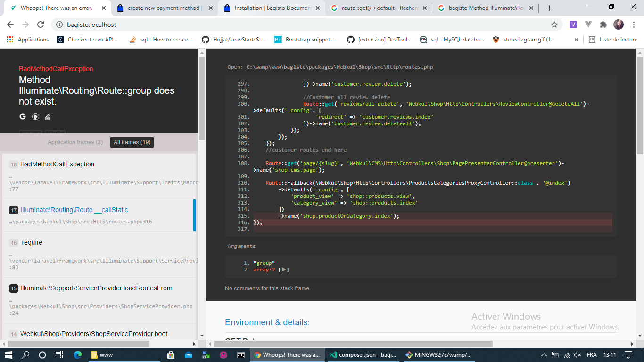Open the Mail app on the taskbar
Viewport: 644px width, 362px height.
(189, 355)
